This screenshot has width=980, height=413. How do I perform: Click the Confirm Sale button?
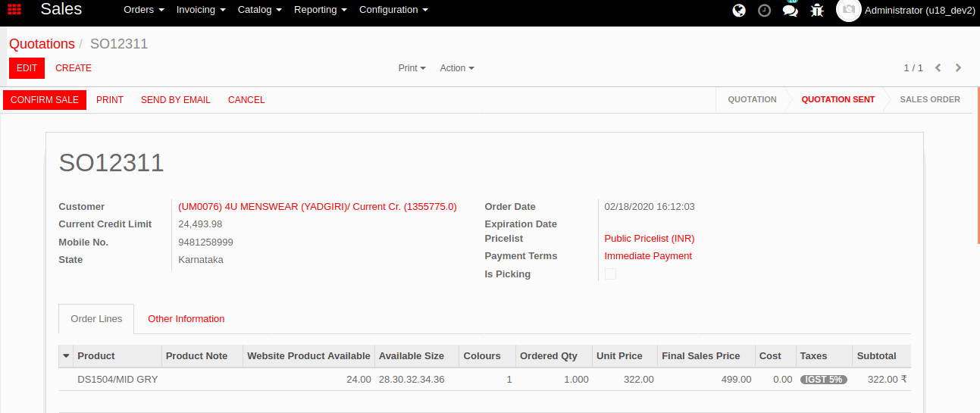[45, 100]
